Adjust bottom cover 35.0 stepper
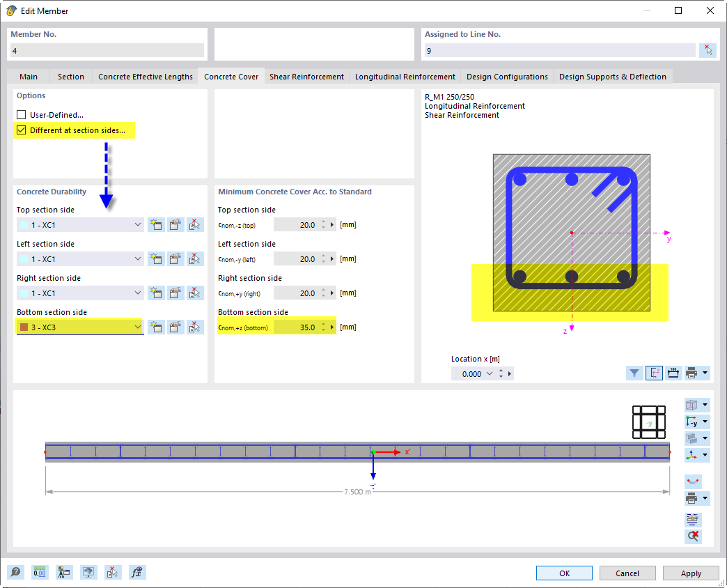The width and height of the screenshot is (727, 588). tap(324, 327)
